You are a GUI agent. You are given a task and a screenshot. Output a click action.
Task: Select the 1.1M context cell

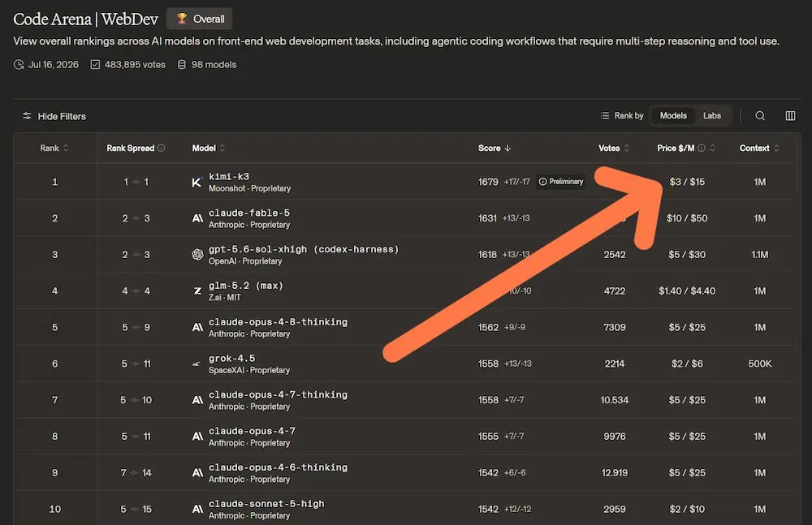[760, 255]
